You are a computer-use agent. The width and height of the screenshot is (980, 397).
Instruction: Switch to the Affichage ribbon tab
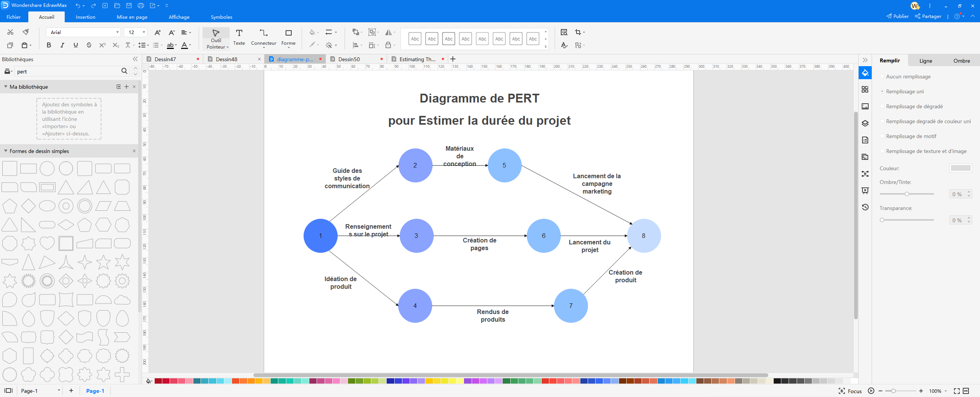(x=179, y=17)
